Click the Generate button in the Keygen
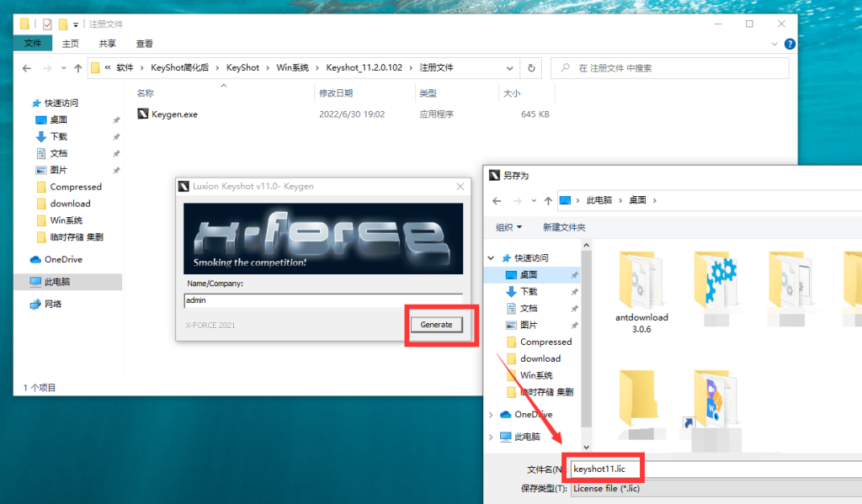This screenshot has width=862, height=504. click(x=437, y=325)
